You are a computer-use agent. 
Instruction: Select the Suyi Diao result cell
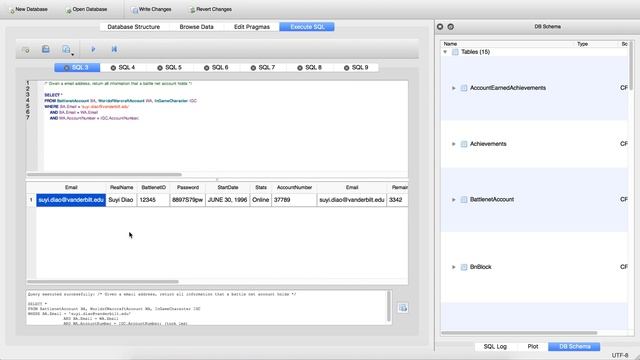121,200
